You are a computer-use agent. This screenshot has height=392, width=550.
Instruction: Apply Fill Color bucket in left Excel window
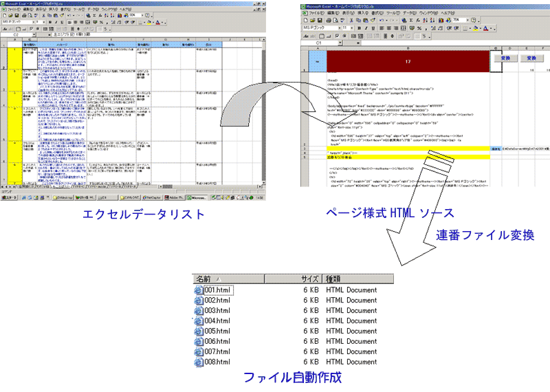[149, 22]
